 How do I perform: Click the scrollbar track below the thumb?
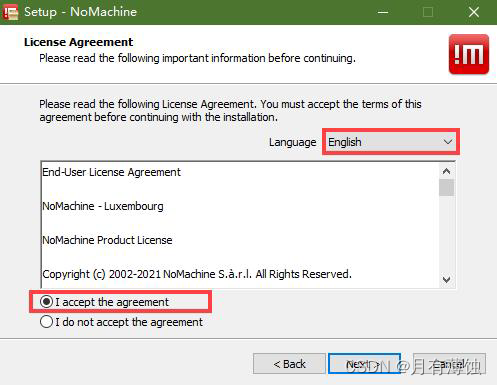pyautogui.click(x=446, y=233)
